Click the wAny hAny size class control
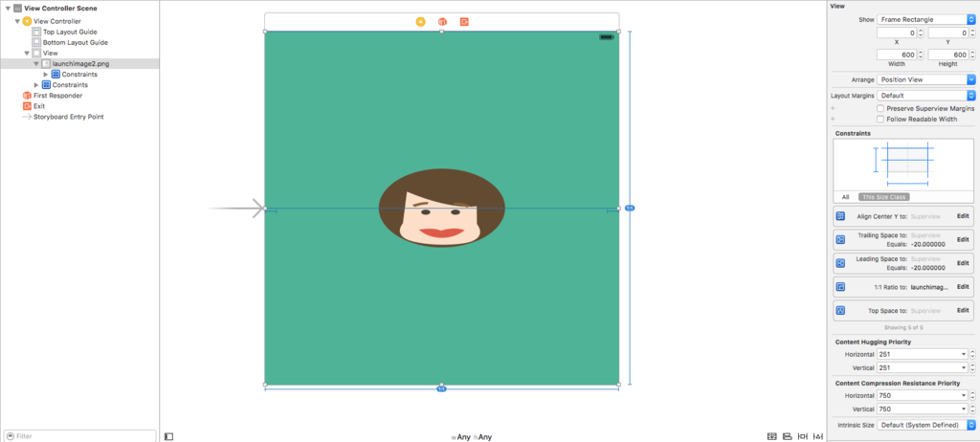 point(471,437)
